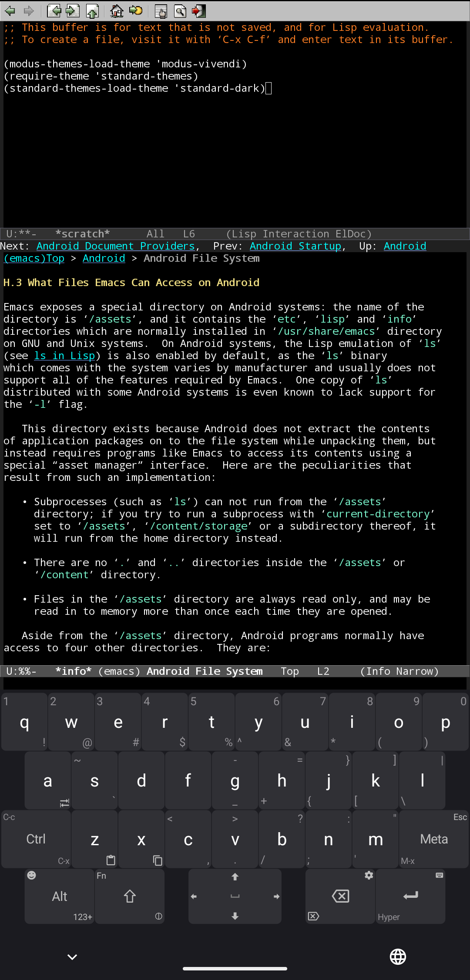Click the *info* buffer name in mode line

tap(74, 671)
